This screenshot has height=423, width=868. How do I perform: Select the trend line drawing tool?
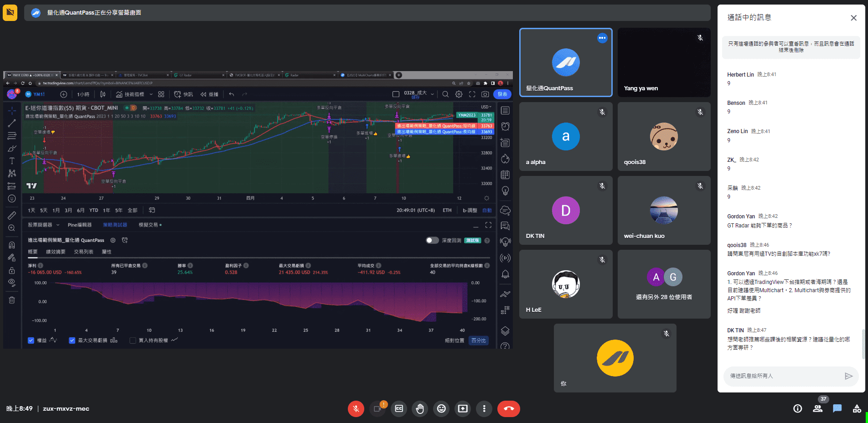(x=12, y=123)
